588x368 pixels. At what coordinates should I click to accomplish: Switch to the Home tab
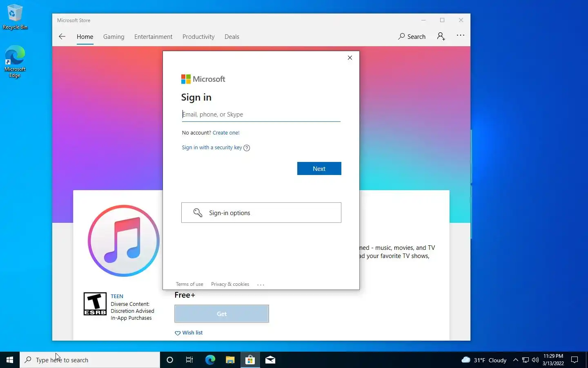tap(85, 37)
